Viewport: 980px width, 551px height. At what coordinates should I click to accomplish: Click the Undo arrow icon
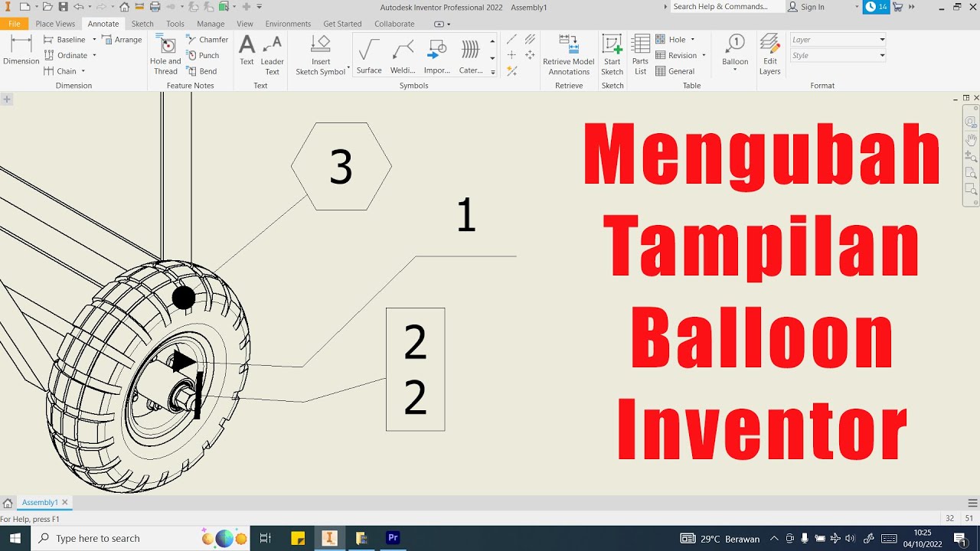(x=78, y=7)
